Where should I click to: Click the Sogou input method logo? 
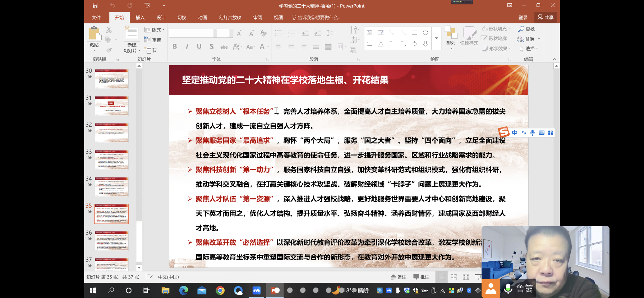[504, 132]
